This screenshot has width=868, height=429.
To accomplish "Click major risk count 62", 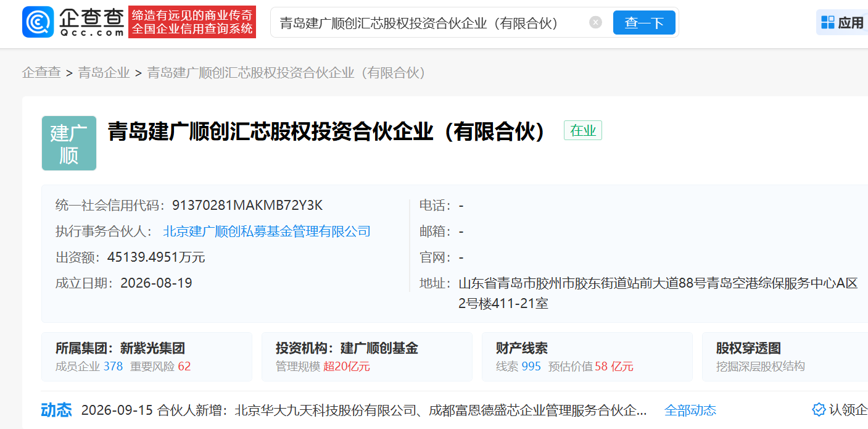I will tap(184, 366).
